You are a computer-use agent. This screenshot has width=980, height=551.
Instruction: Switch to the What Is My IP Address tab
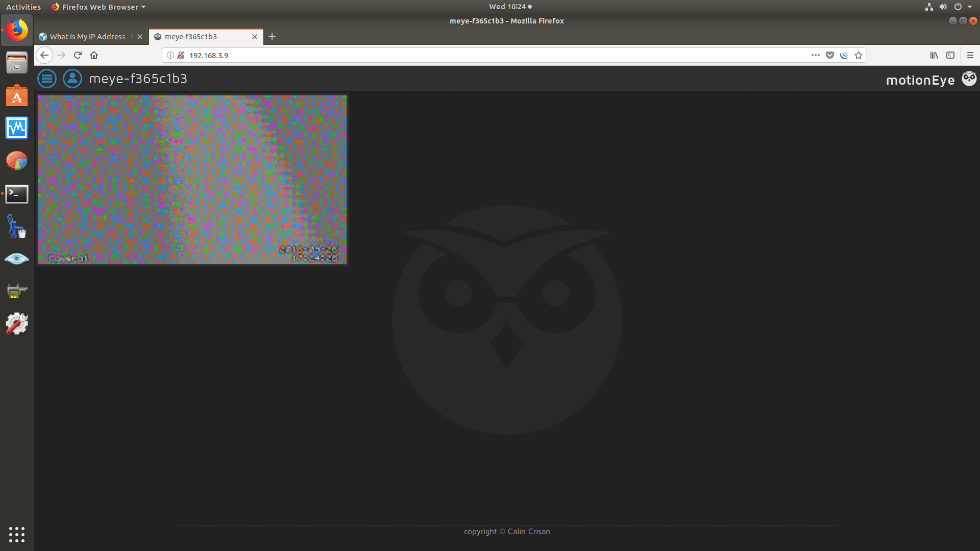coord(87,36)
